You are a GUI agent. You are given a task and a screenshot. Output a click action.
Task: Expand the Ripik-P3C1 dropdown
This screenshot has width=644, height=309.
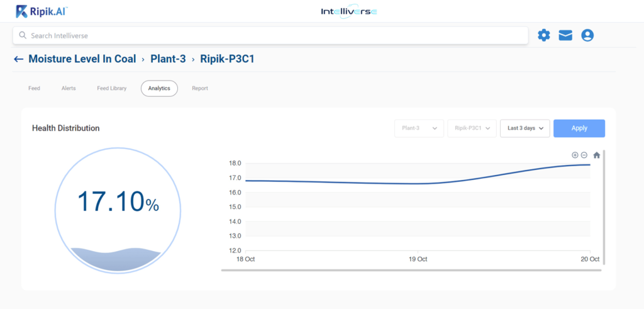click(472, 128)
